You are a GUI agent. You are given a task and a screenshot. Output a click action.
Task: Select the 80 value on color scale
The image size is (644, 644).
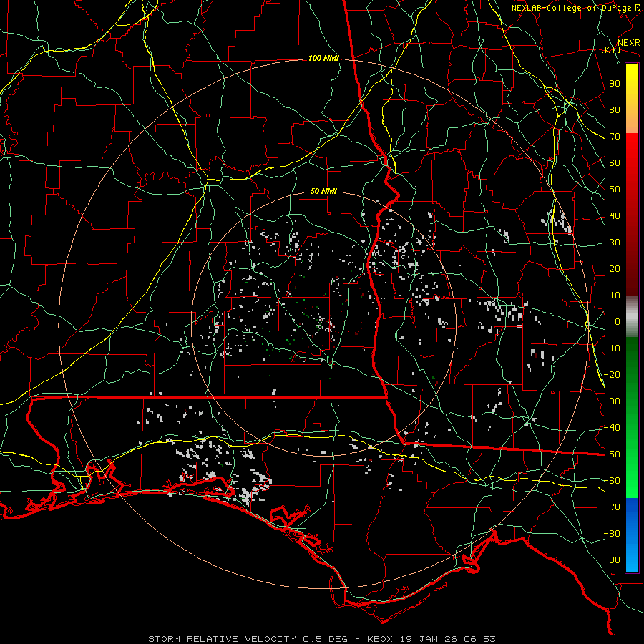[615, 110]
